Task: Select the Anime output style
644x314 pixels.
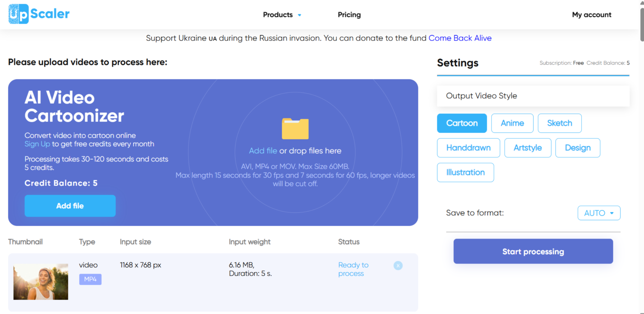Action: [x=512, y=123]
